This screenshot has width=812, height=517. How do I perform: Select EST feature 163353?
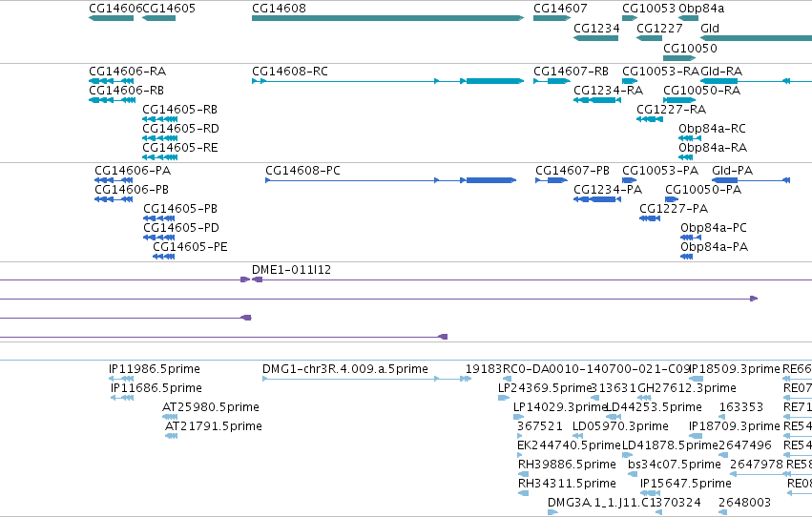[723, 417]
